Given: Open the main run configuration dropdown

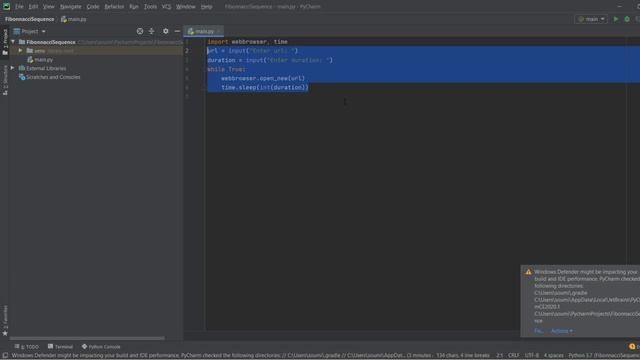Looking at the screenshot, I should [x=591, y=19].
